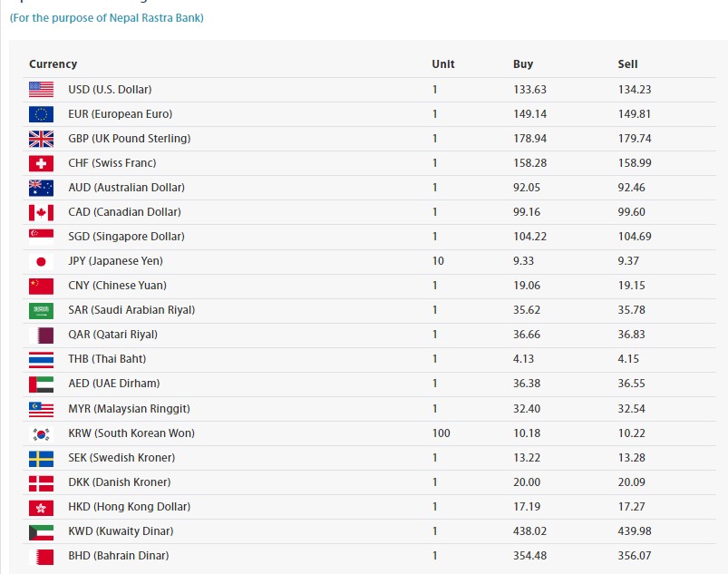Click the EUR buy rate 149.14
Viewport: 728px width, 574px height.
(530, 114)
